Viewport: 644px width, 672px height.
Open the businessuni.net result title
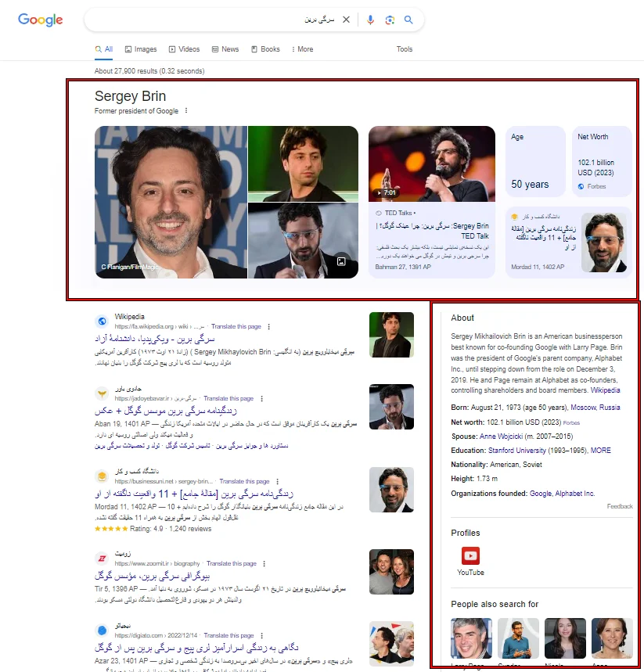194,494
